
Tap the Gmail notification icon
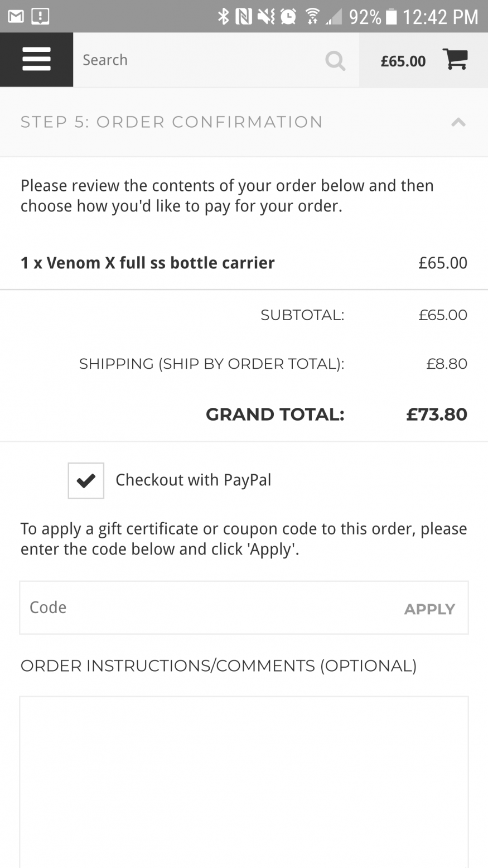16,17
